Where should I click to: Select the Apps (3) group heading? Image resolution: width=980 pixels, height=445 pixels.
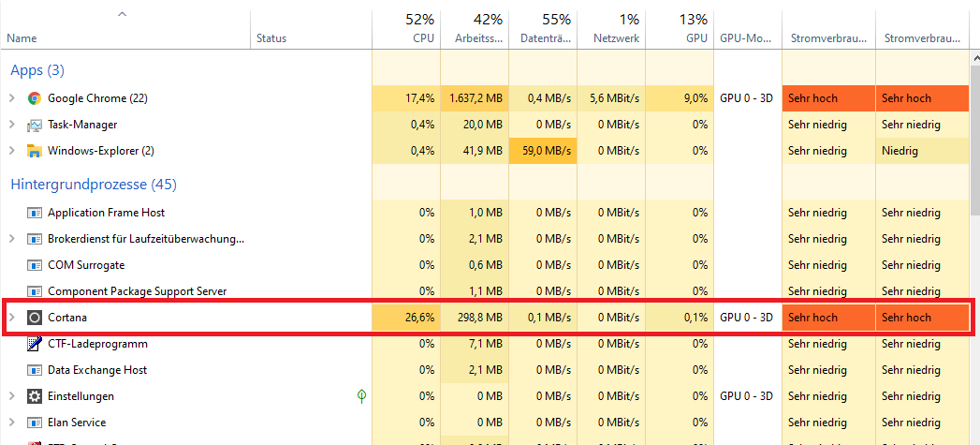point(37,70)
